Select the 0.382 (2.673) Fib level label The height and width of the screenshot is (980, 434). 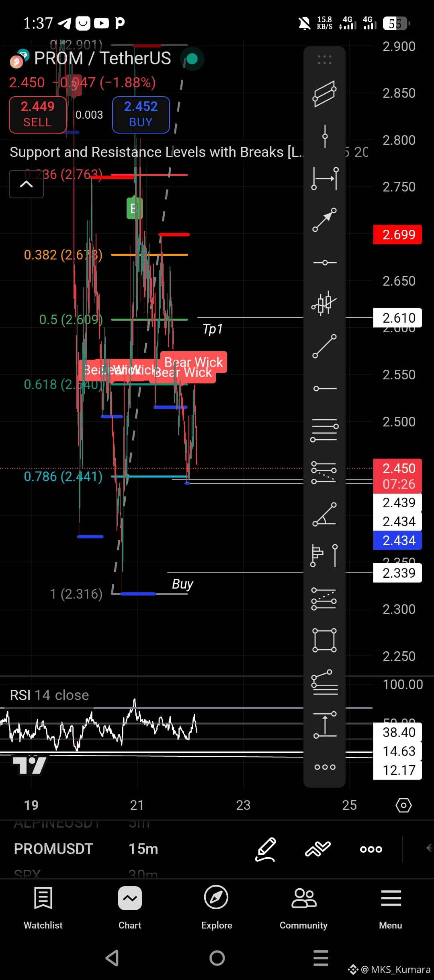(63, 255)
